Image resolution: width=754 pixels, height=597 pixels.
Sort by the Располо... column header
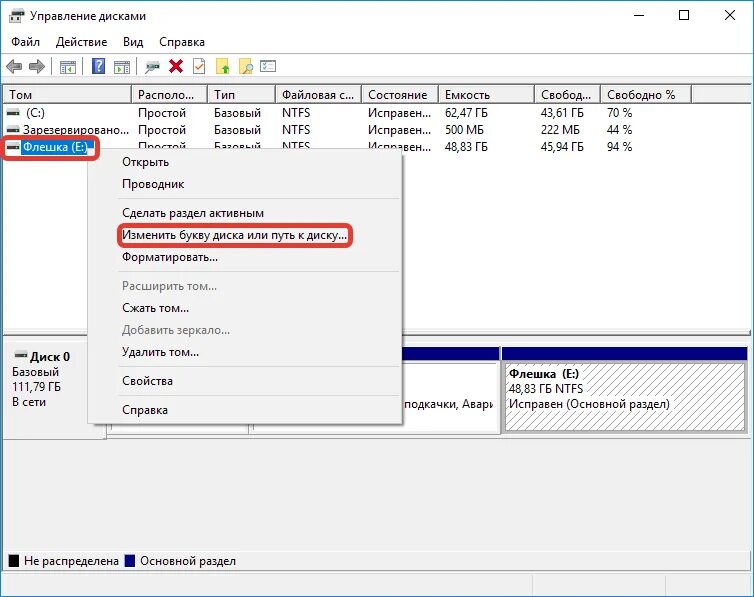click(x=170, y=95)
